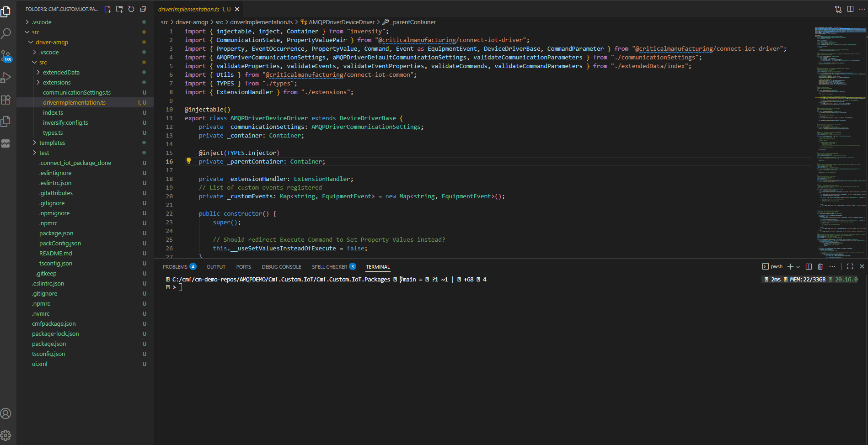Collapse all folders in explorer
Screen dimensions: 868x445
click(x=143, y=9)
